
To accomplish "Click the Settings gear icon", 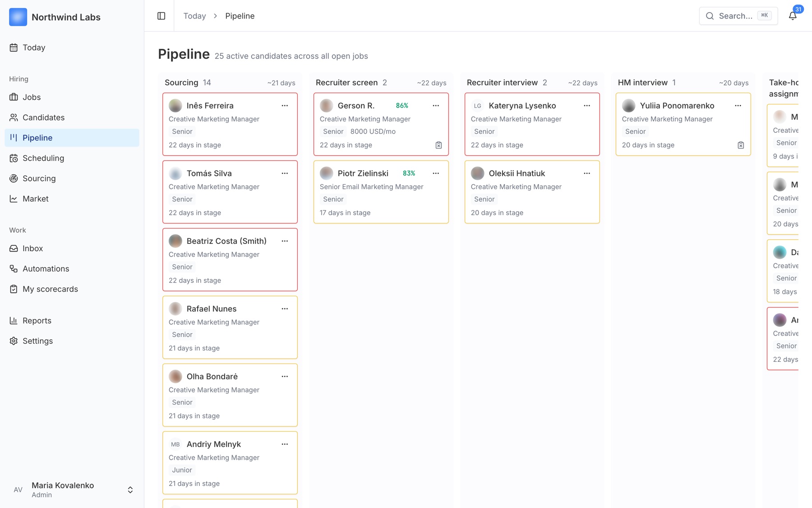I will tap(14, 341).
